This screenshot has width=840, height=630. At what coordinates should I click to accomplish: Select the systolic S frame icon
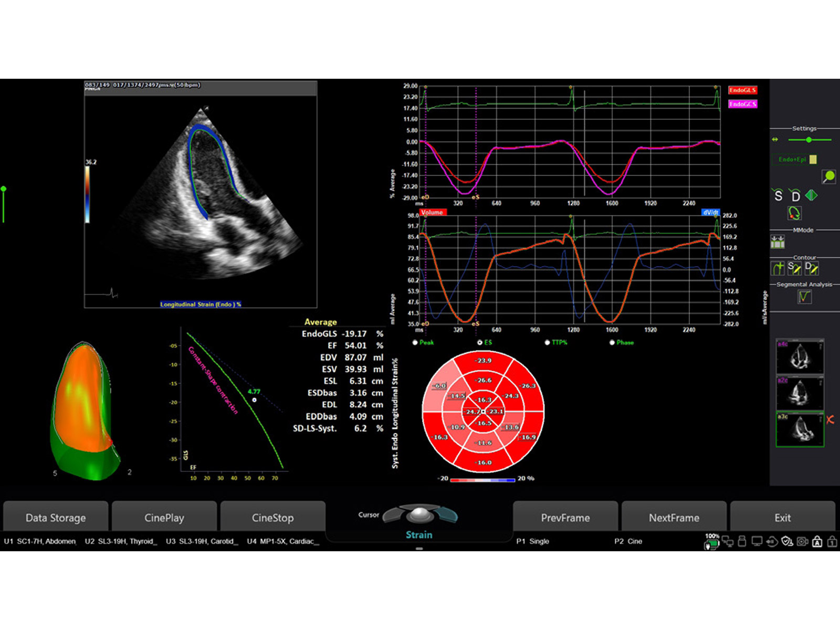point(779,195)
